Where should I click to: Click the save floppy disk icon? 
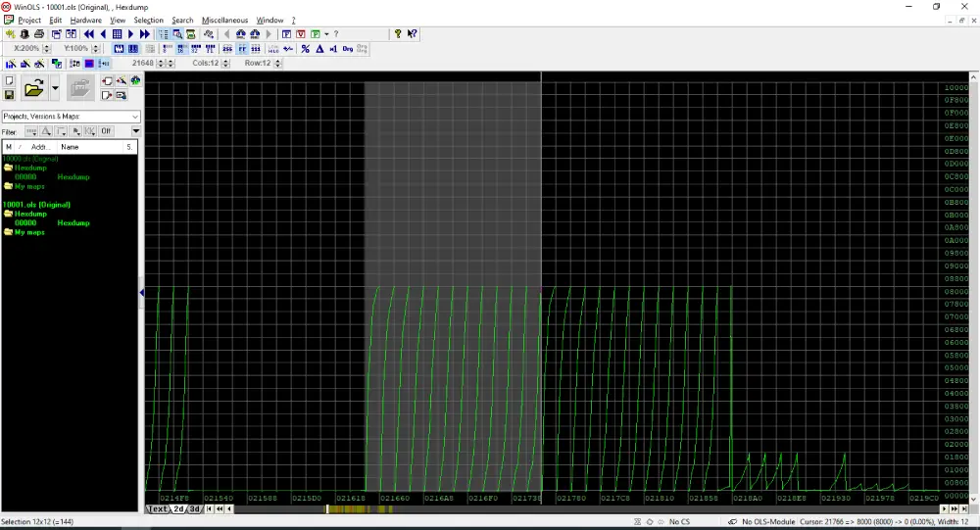point(10,95)
